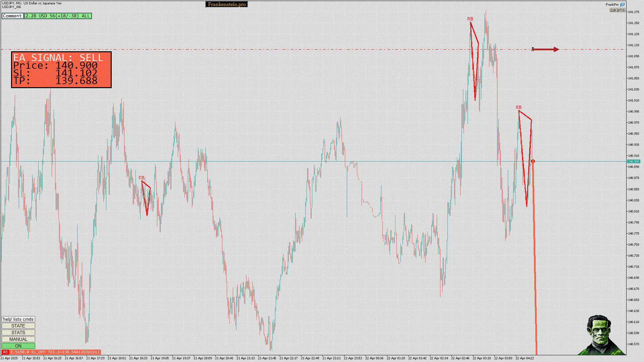Viewport: 644px width, 362px height.
Task: Open the params button
Action: (617, 10)
